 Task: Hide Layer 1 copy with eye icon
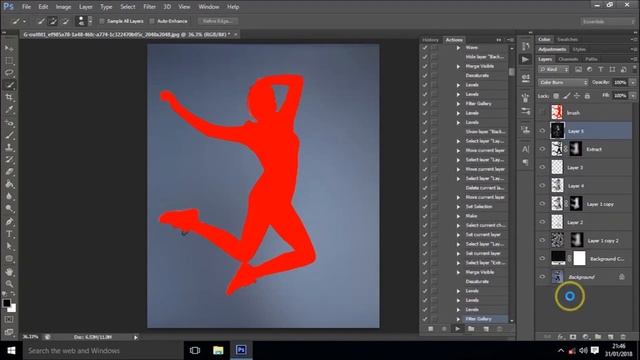pos(542,204)
